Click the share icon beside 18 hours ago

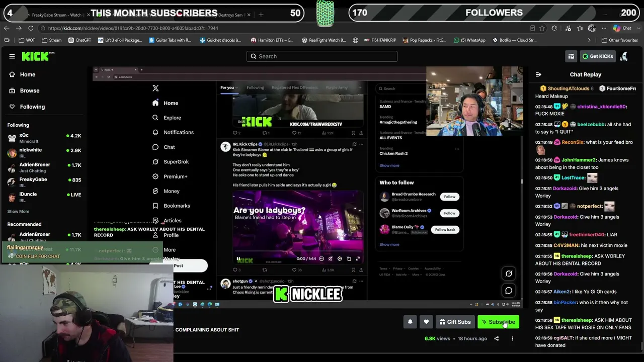tap(496, 338)
